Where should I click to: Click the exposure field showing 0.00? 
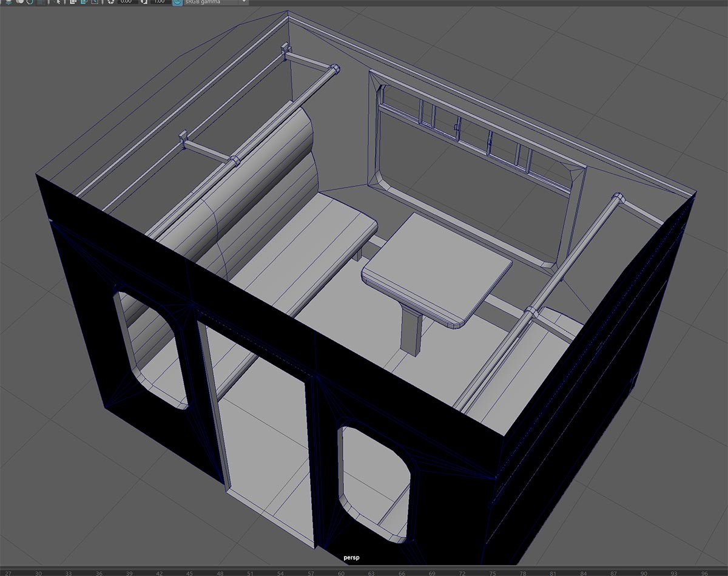click(x=127, y=3)
